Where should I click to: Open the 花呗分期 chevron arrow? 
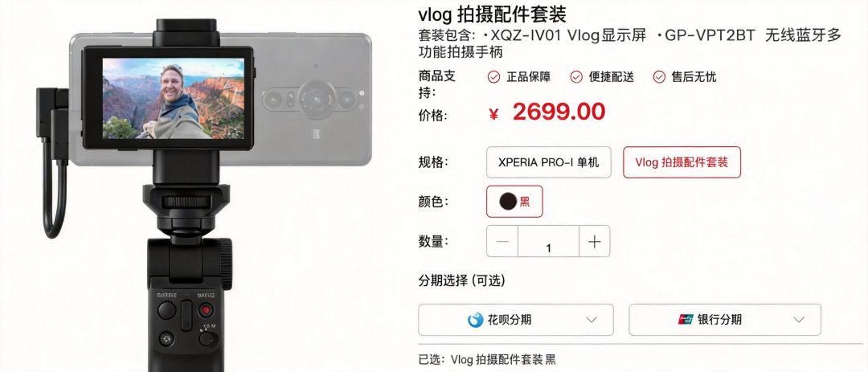click(x=592, y=320)
